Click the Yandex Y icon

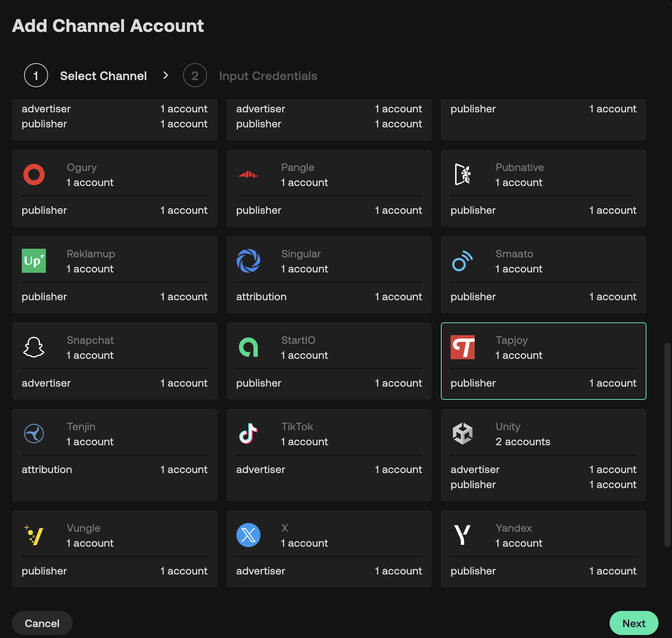pos(463,535)
